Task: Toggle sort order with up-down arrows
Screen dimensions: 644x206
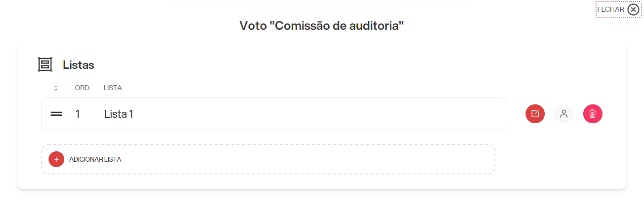Action: (56, 88)
